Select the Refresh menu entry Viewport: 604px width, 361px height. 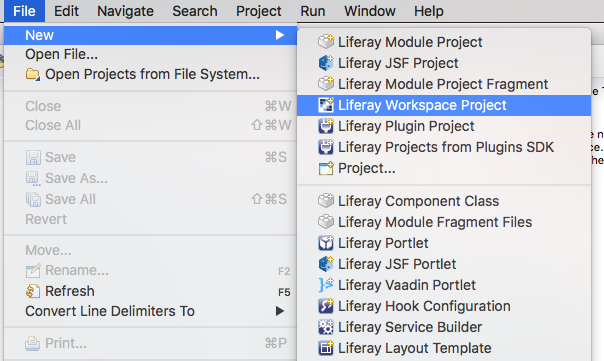[x=151, y=291]
